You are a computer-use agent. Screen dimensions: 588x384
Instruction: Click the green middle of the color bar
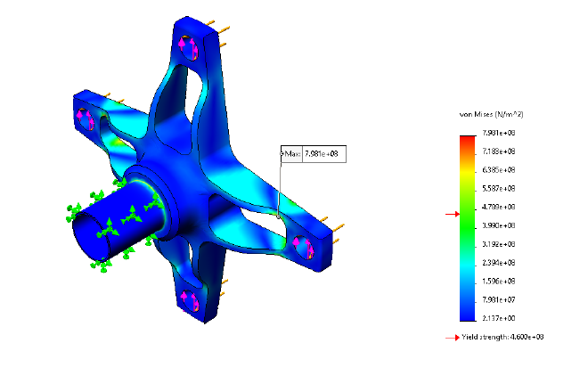click(467, 225)
